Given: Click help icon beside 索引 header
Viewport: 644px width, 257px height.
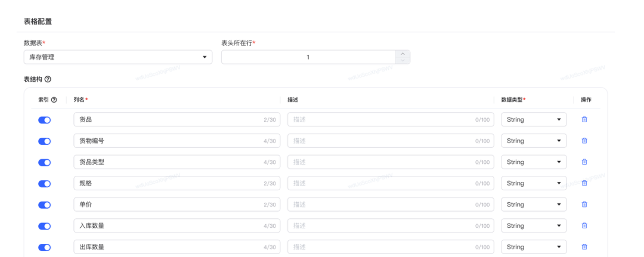Looking at the screenshot, I should (54, 100).
